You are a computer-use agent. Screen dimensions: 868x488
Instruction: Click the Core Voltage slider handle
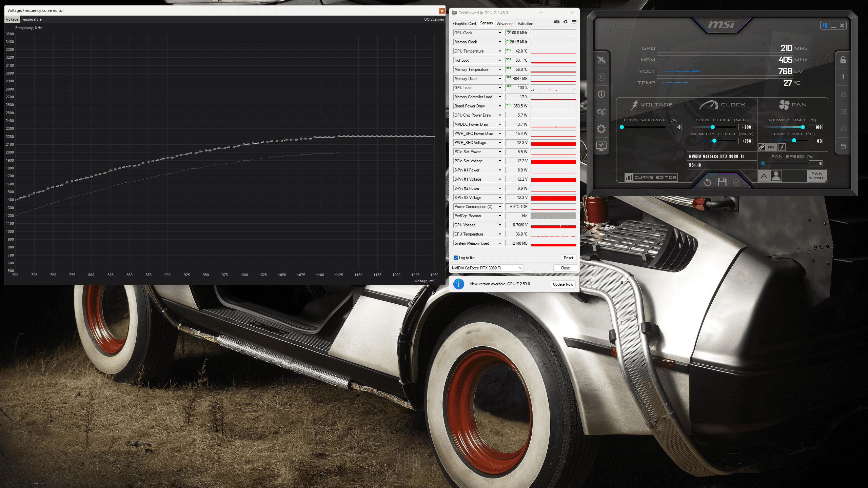coord(622,127)
